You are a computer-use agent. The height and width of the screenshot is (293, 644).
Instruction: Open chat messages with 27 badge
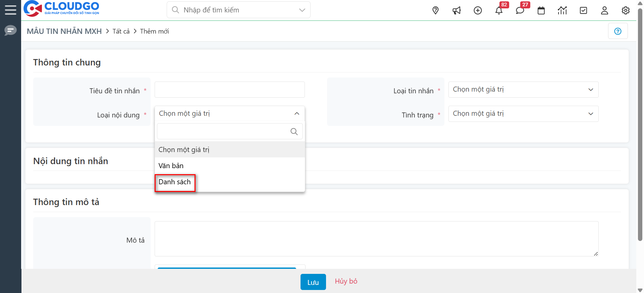pyautogui.click(x=520, y=10)
